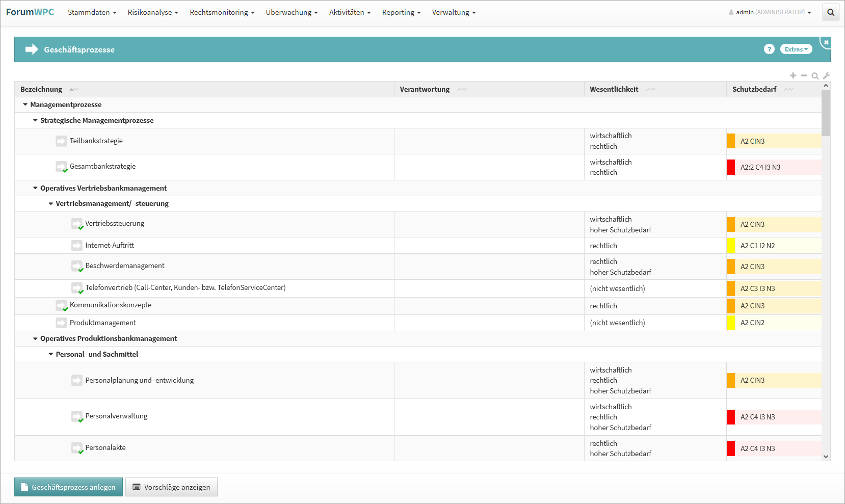Viewport: 845px width, 504px height.
Task: Click the scrollbar down arrow of the table
Action: click(x=826, y=457)
